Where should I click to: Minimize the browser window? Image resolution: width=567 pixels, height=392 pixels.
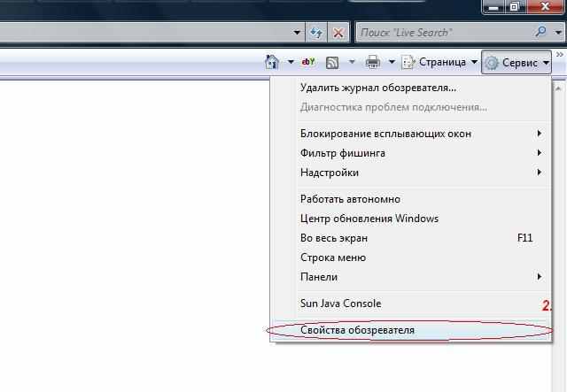(493, 6)
